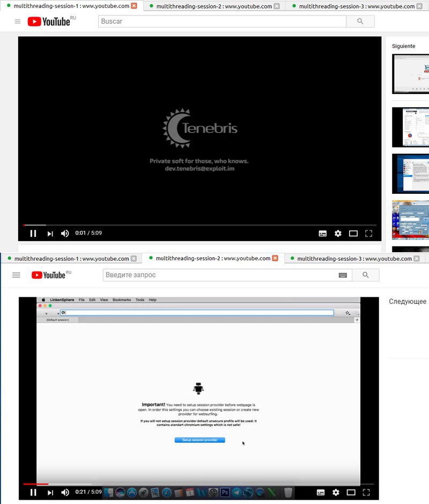This screenshot has width=429, height=504.
Task: Open Edit menu in LinkenSphere video
Action: click(92, 300)
